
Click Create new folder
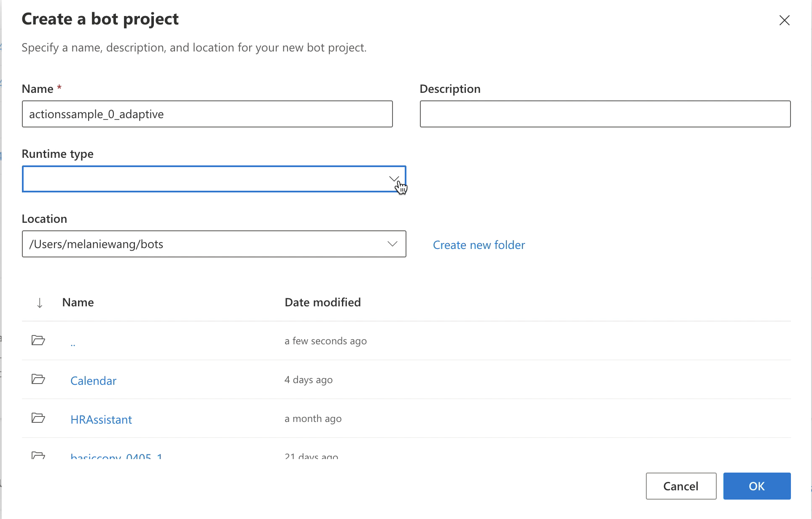pos(479,245)
